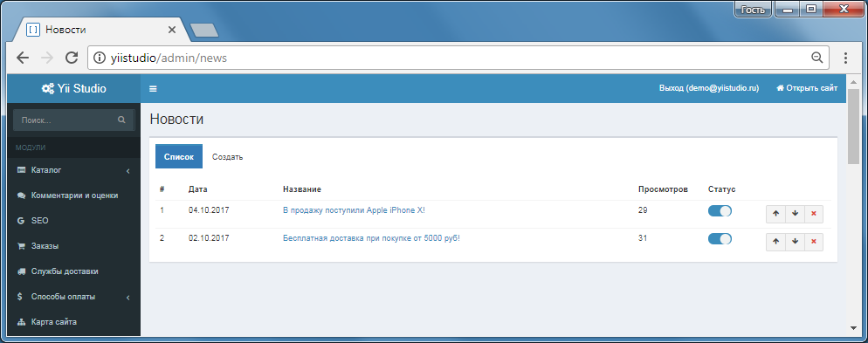Click the Дата column header
Image resolution: width=868 pixels, height=343 pixels.
[197, 189]
